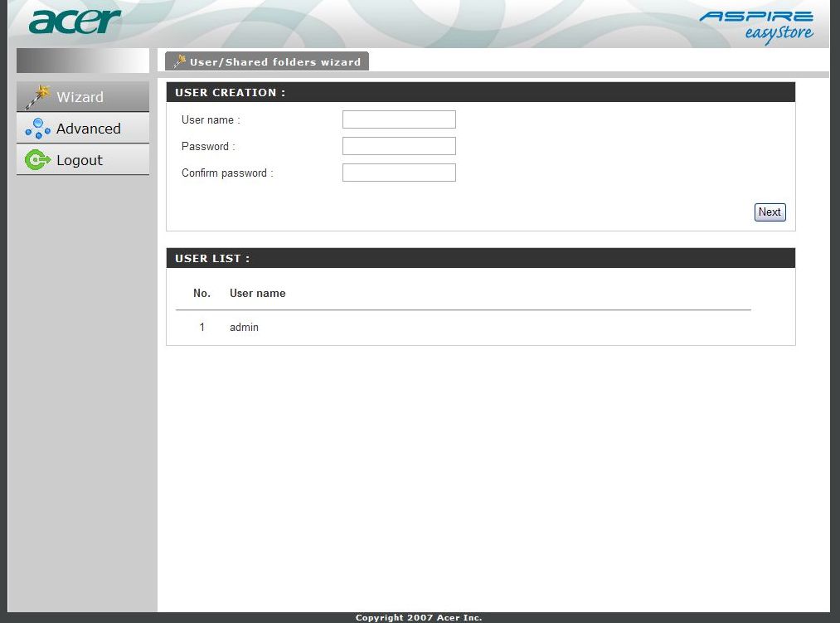
Task: Focus the User name input field
Action: [x=399, y=119]
